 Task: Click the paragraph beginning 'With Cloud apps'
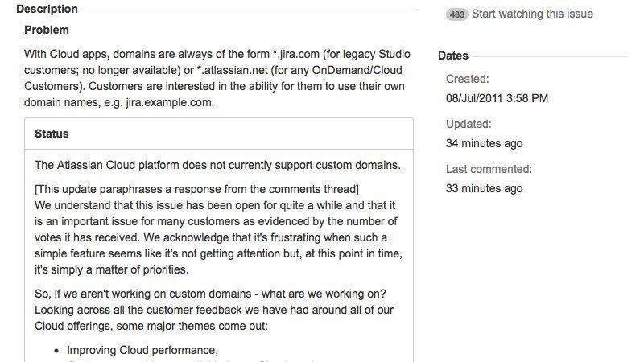pos(217,54)
